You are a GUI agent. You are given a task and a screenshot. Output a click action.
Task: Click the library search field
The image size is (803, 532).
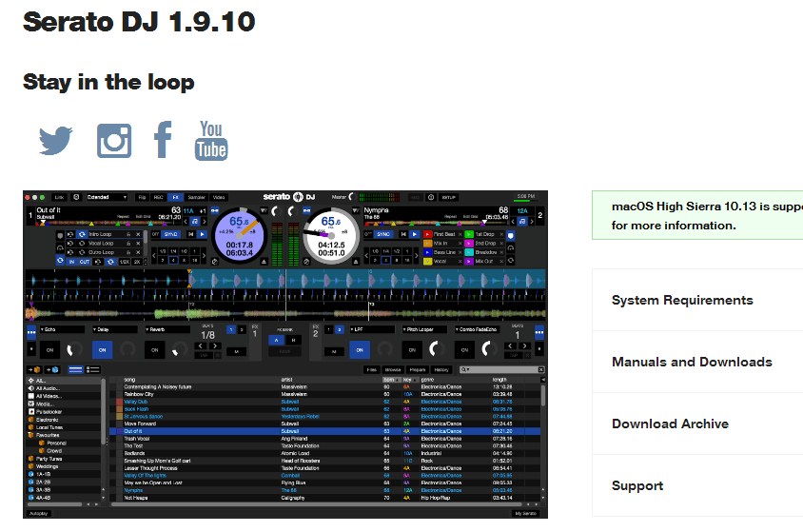[502, 369]
